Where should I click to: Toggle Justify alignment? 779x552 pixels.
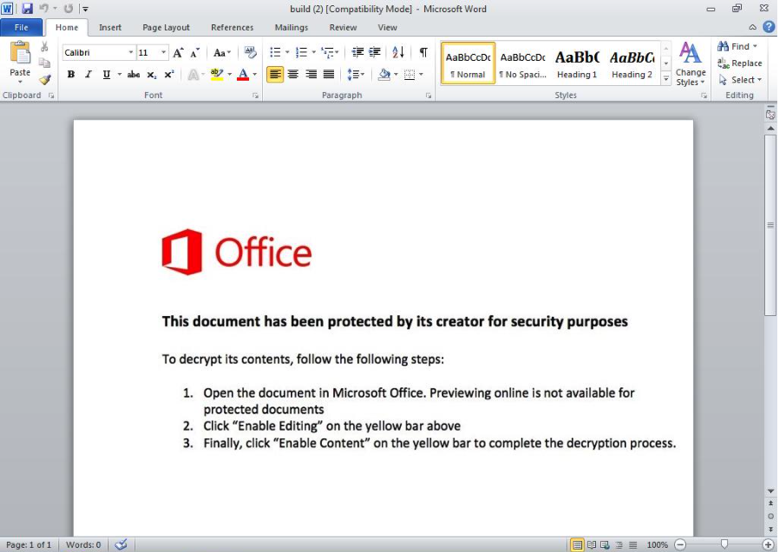[x=328, y=75]
